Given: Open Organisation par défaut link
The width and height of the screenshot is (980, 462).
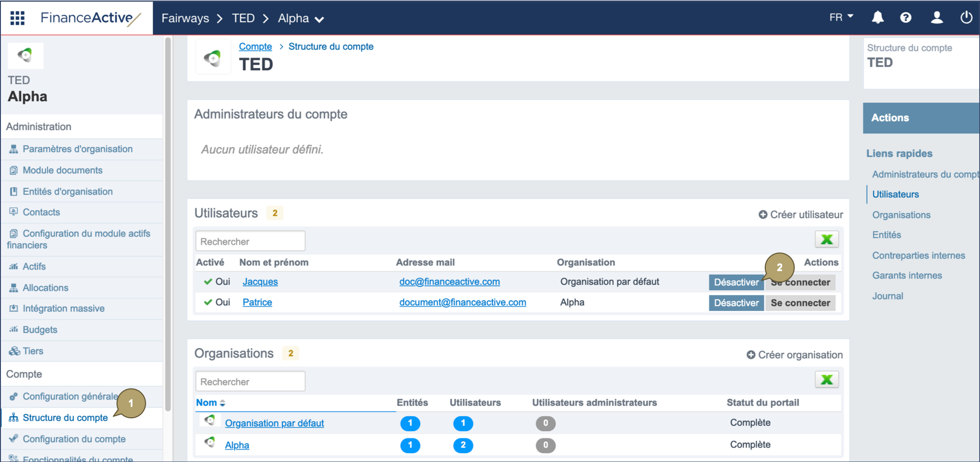Looking at the screenshot, I should click(274, 423).
